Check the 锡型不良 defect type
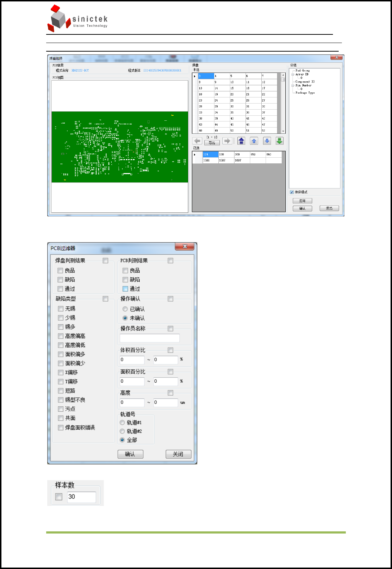Image resolution: width=392 pixels, height=569 pixels. [x=61, y=400]
